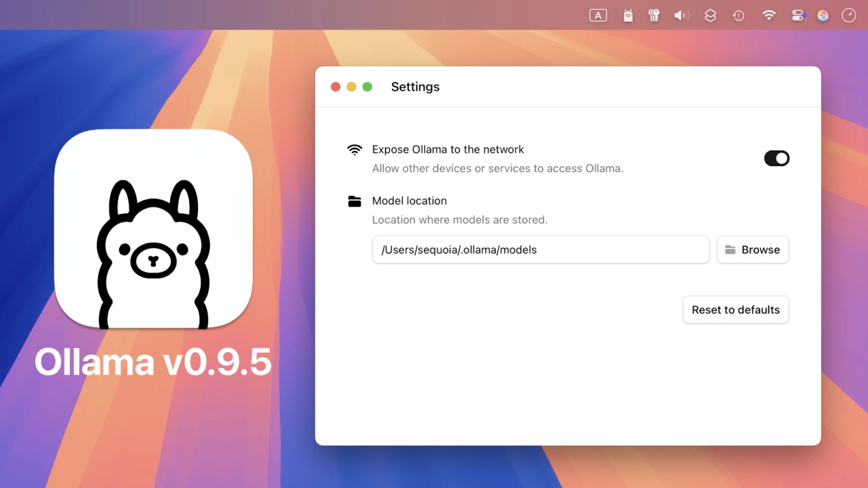Open Control Center from the menu bar
Image resolution: width=868 pixels, height=488 pixels.
797,16
